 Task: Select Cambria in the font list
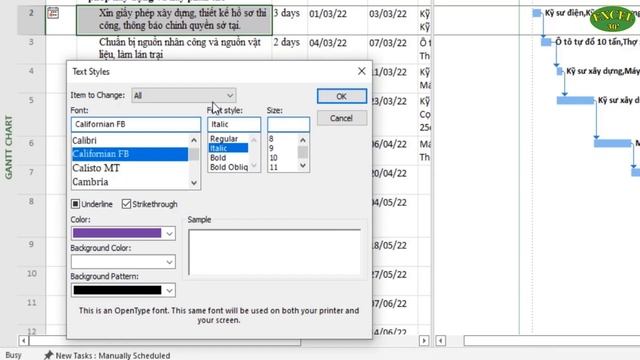[130, 182]
